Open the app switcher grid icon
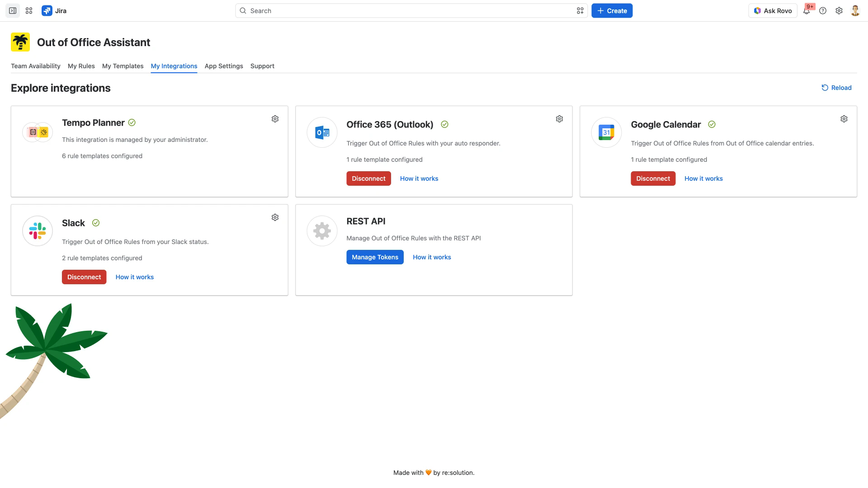The height and width of the screenshot is (488, 868). (29, 11)
